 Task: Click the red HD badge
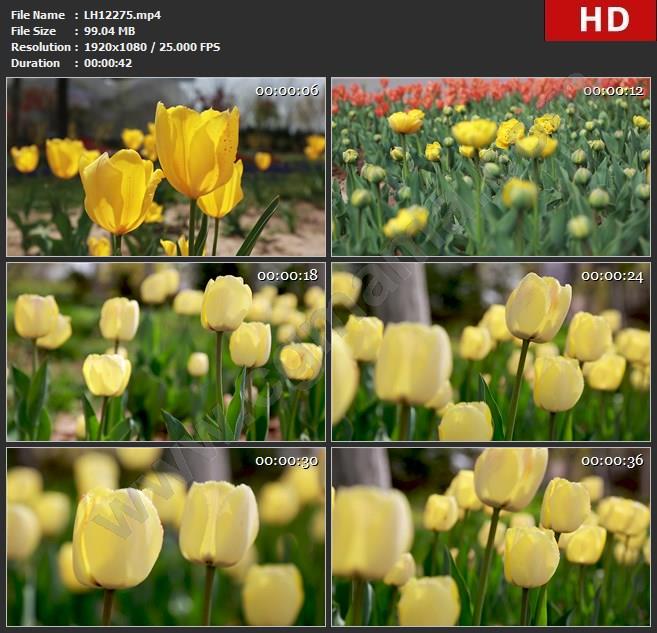(x=600, y=20)
